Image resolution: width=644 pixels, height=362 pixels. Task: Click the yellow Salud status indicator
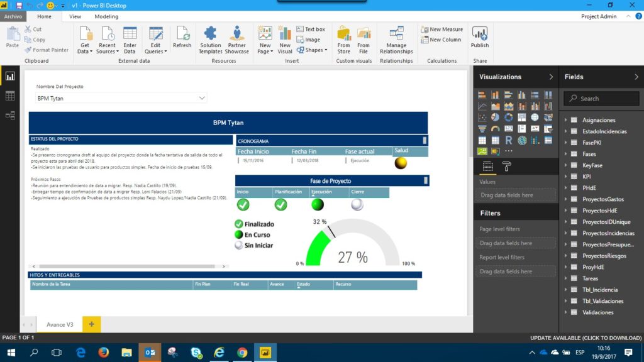401,163
